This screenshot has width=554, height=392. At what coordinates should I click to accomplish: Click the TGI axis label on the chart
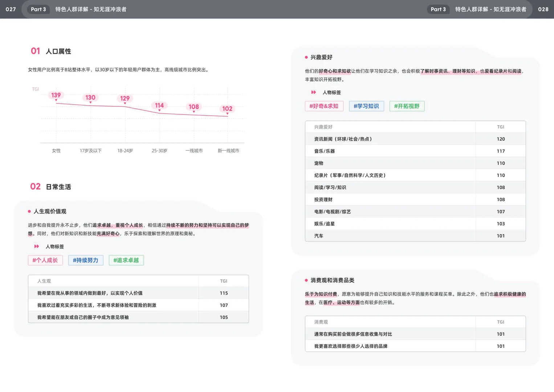35,89
